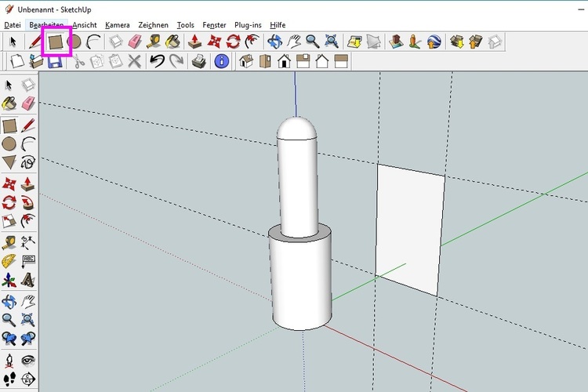Open the Fenster menu
Image resolution: width=588 pixels, height=392 pixels.
214,25
